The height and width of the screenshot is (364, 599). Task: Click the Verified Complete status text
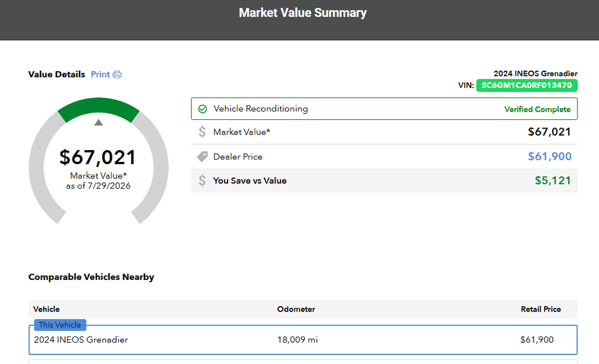(x=537, y=109)
